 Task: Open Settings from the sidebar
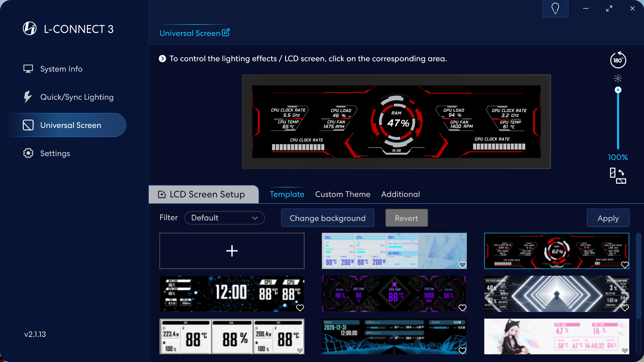55,153
